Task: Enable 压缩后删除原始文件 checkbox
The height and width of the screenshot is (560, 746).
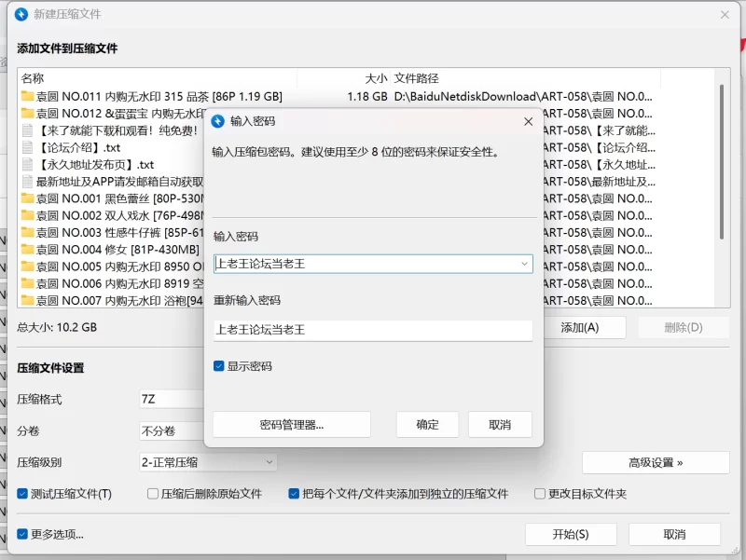Action: (153, 494)
